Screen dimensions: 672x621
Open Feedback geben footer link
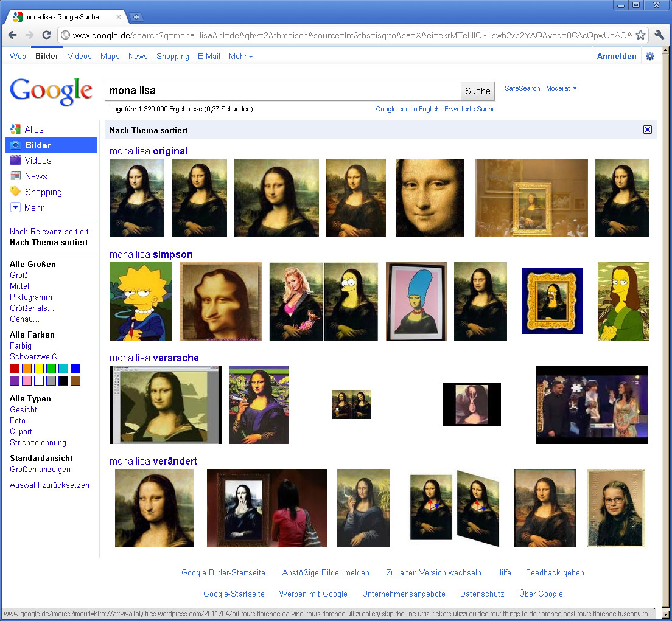click(x=555, y=572)
